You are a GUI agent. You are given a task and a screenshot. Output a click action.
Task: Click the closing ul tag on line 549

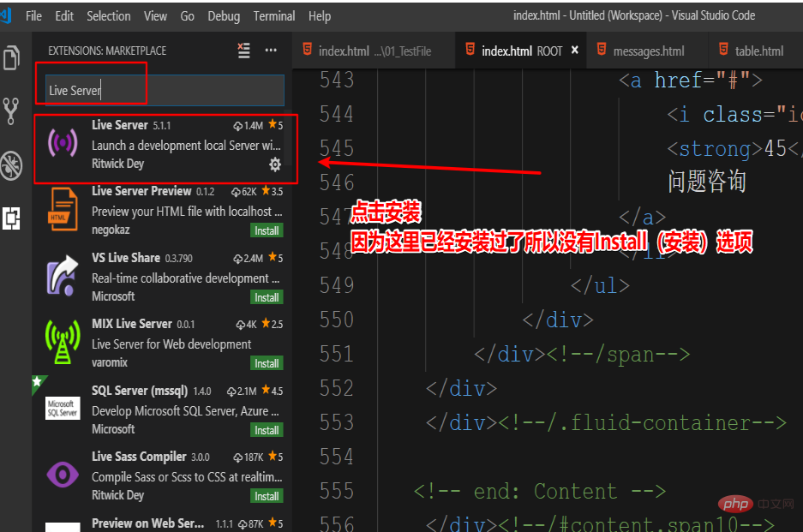pos(600,286)
